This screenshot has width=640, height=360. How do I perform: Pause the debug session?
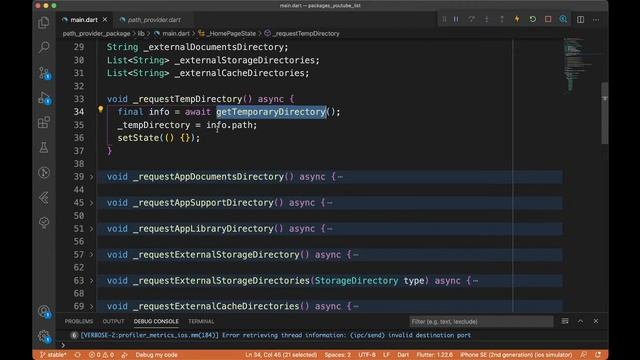point(456,19)
